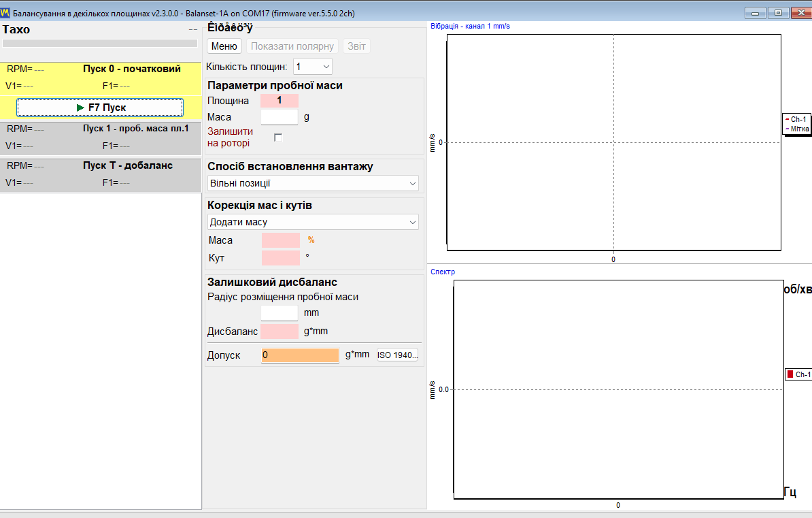This screenshot has width=812, height=518.
Task: Open the Вільні позиції dropdown
Action: click(x=313, y=183)
